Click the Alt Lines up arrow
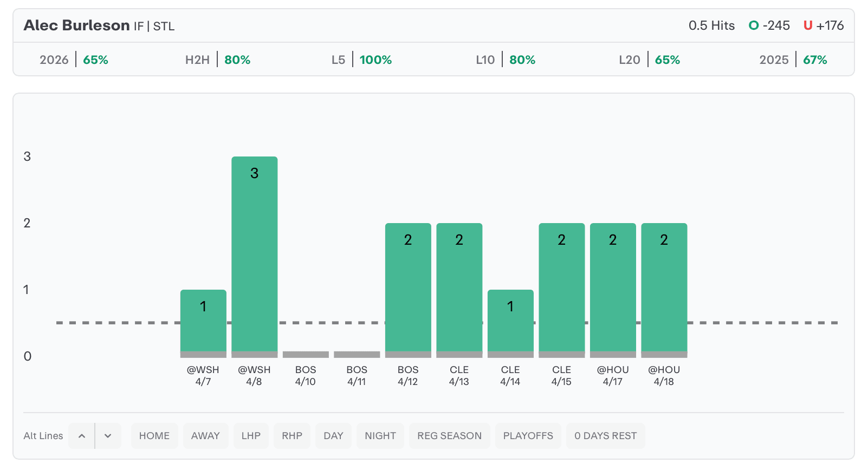This screenshot has height=470, width=868. 82,436
